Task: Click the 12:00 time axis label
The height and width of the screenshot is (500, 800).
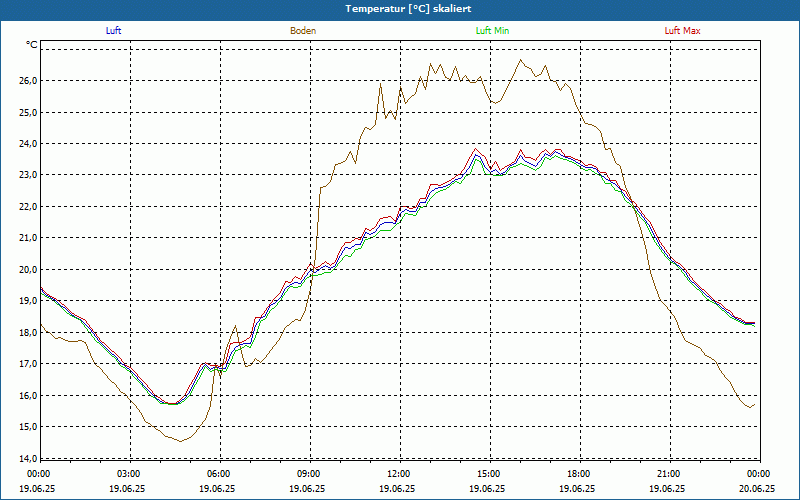Action: pos(398,474)
